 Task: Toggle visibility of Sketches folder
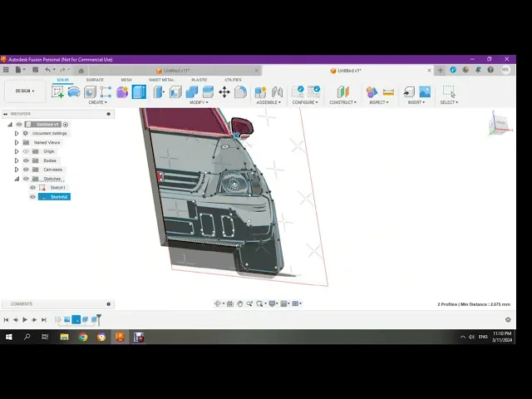click(x=26, y=179)
